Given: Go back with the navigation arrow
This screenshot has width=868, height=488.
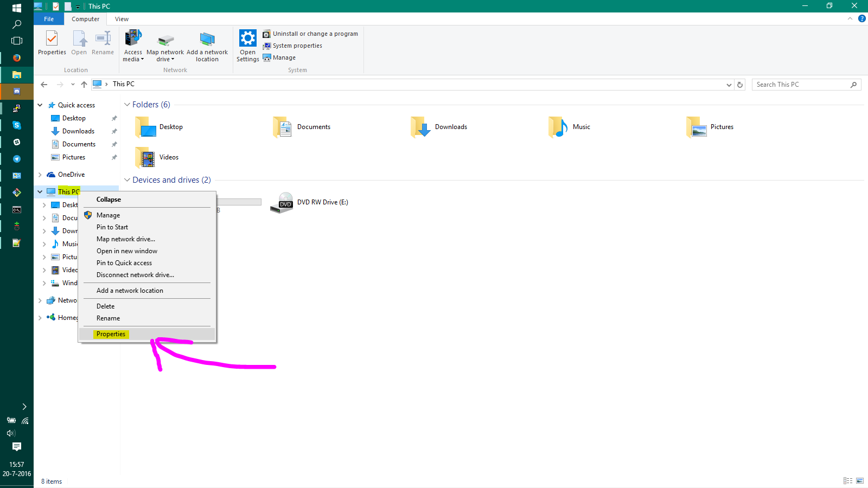Looking at the screenshot, I should pyautogui.click(x=44, y=85).
